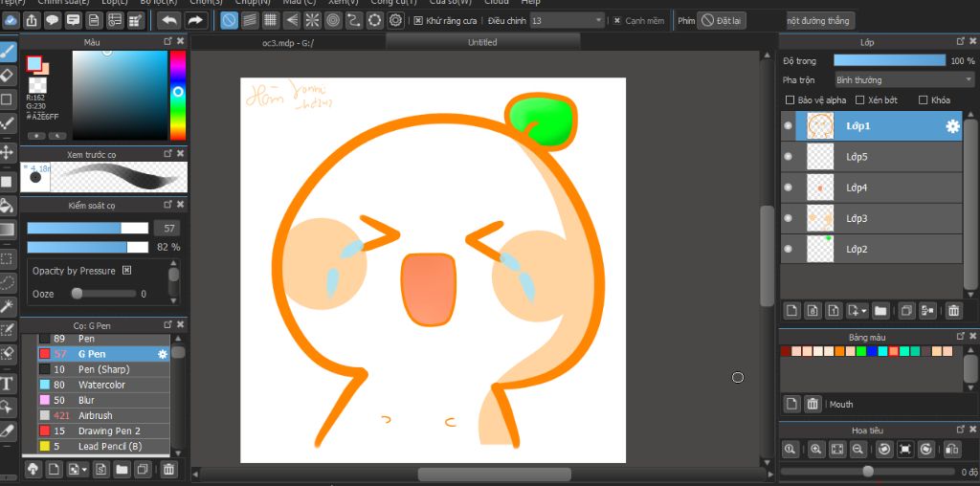Click zoom out icon in Hoa tiêu panel
Viewport: 980px width, 486px height.
(857, 449)
